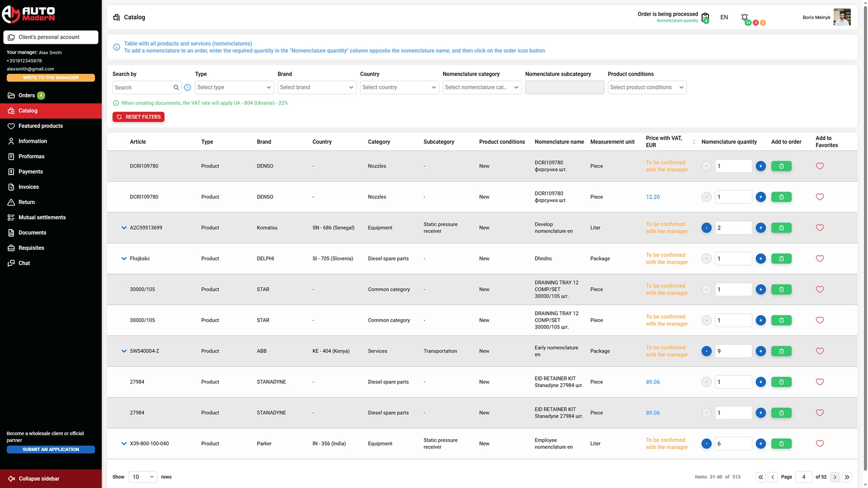Click the info icon beside search field
Screen dimensions: 868x488
[x=188, y=88]
